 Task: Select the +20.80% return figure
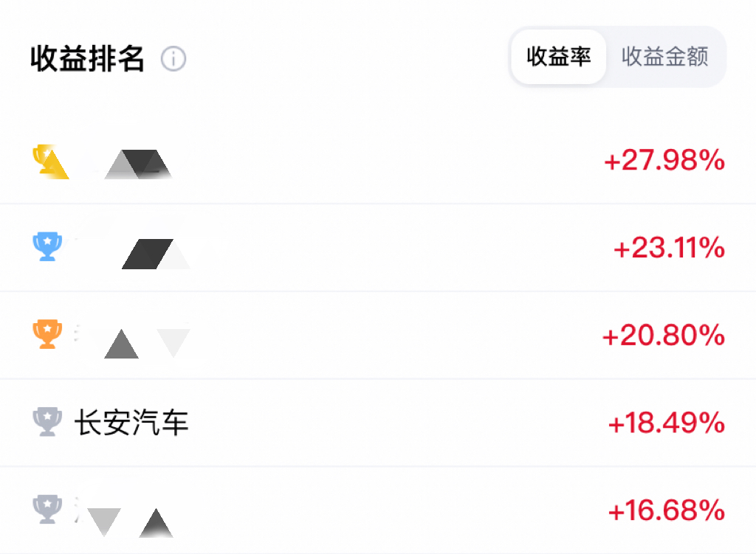click(663, 336)
